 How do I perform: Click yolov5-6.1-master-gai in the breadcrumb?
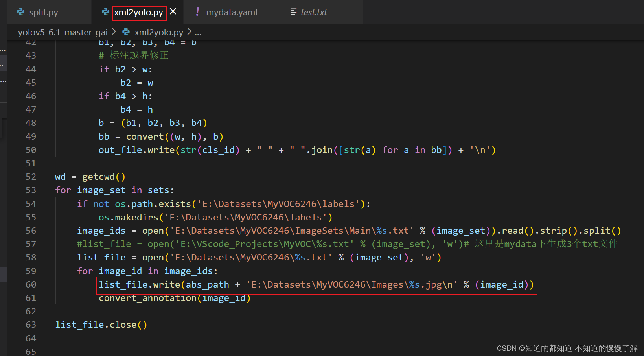[x=63, y=32]
